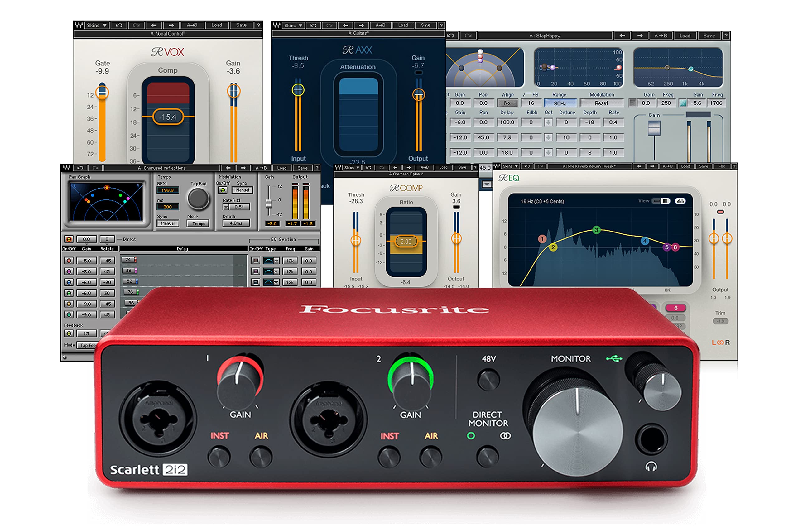
Task: Open the Skins dropdown in RVox
Action: tap(97, 26)
